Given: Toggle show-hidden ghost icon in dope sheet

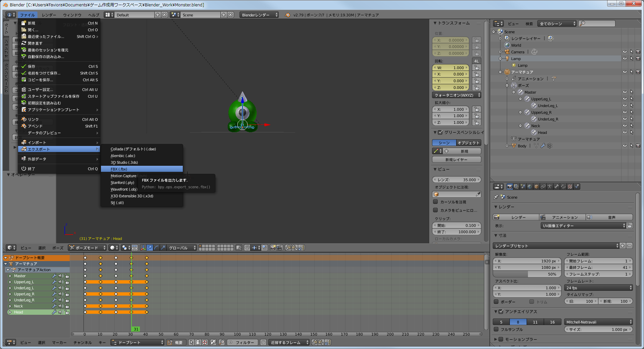Looking at the screenshot, I should point(198,342).
